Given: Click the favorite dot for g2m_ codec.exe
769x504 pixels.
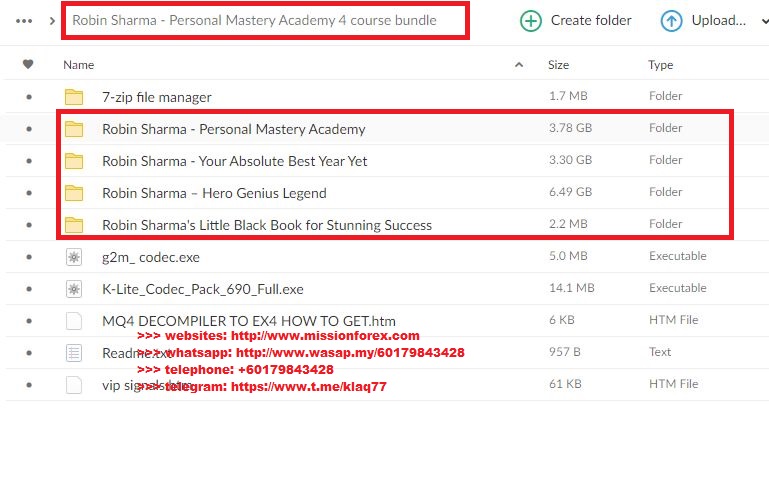Looking at the screenshot, I should point(29,257).
